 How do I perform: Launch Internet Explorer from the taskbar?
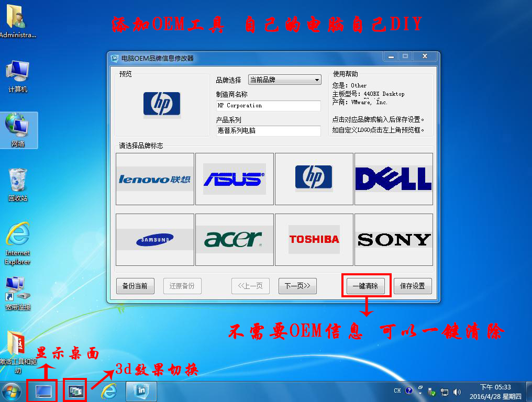pyautogui.click(x=109, y=392)
